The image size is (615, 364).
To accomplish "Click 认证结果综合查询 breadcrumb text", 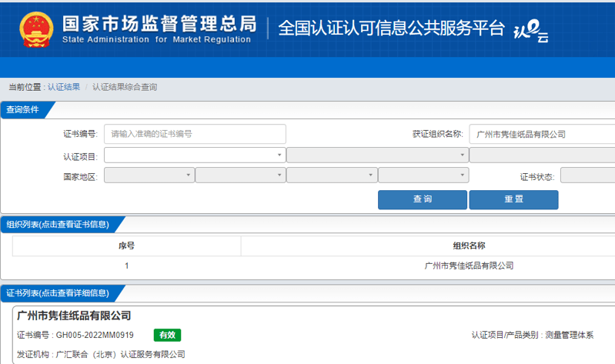I will (x=125, y=87).
